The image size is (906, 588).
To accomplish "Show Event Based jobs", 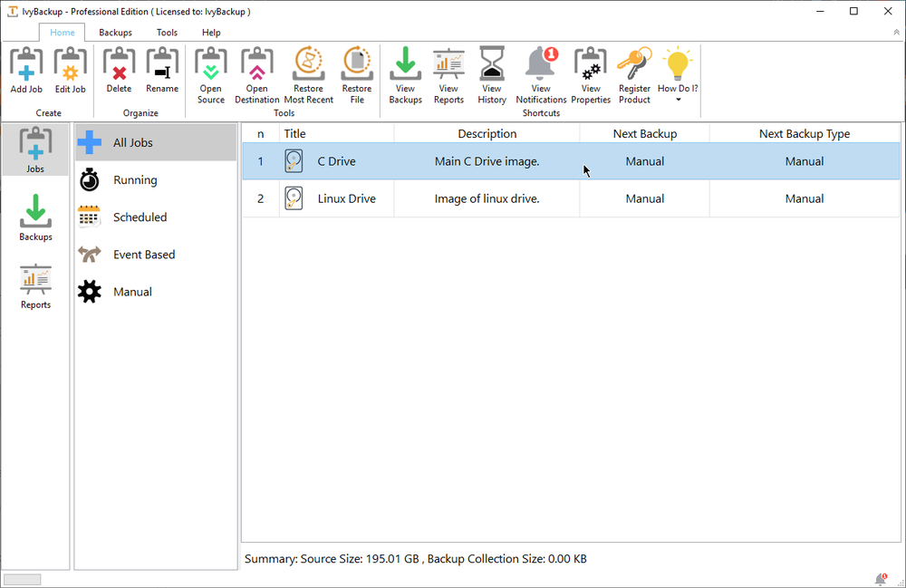I will tap(156, 255).
